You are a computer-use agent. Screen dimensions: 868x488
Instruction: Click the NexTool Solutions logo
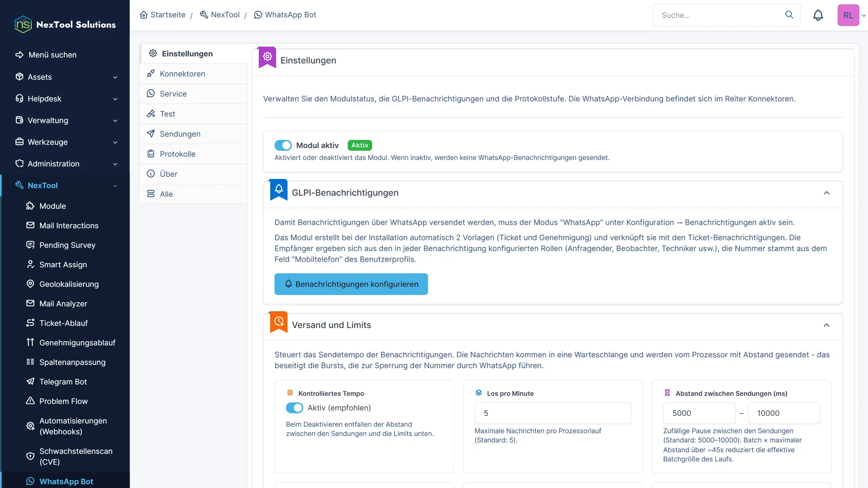pyautogui.click(x=65, y=24)
